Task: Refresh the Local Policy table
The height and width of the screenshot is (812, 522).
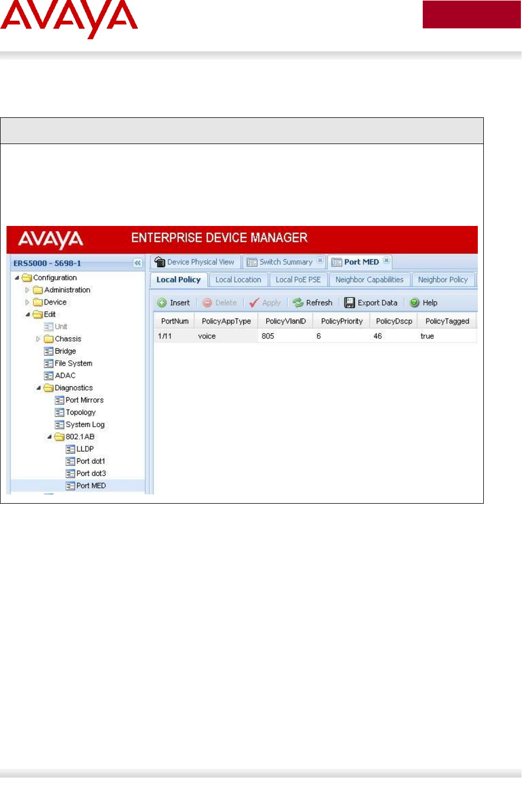Action: pos(313,303)
